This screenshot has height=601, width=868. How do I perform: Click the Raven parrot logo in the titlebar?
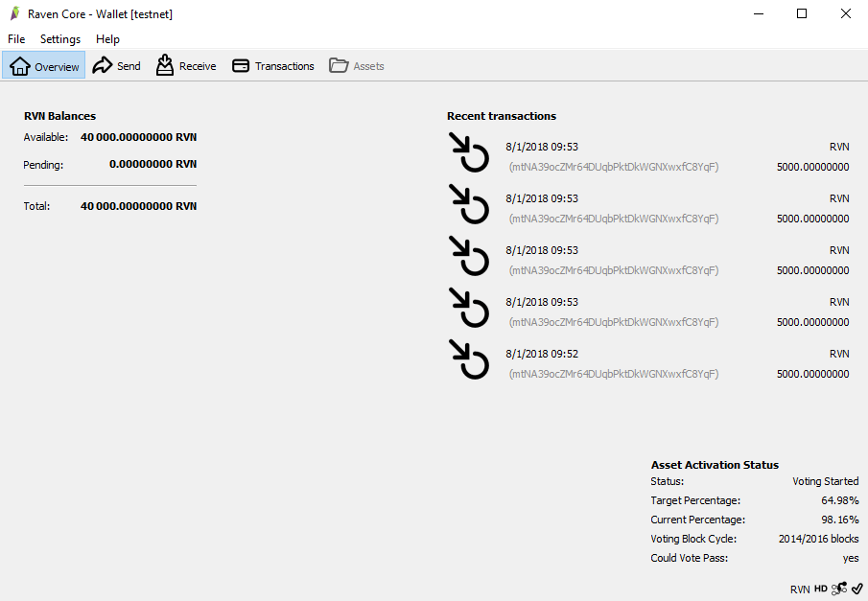pos(14,12)
